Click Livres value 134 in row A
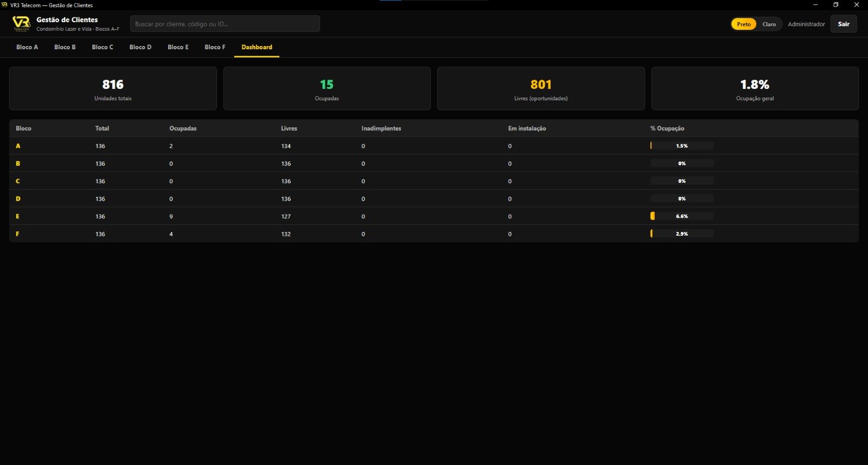Screen dimensions: 868x465 click(286, 146)
